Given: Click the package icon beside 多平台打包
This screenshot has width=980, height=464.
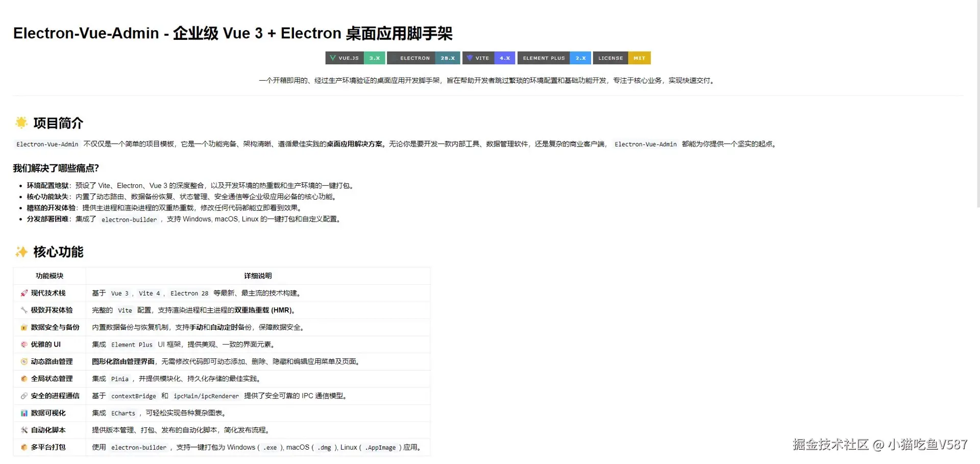Looking at the screenshot, I should (x=24, y=447).
